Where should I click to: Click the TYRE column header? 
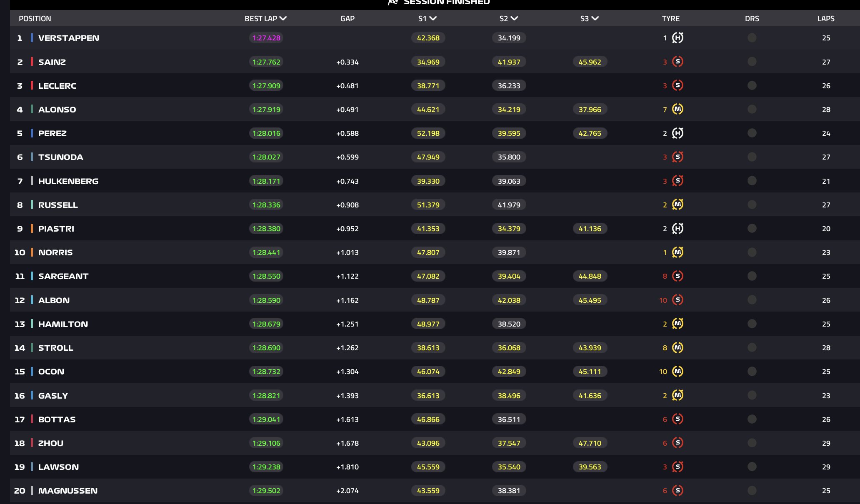pos(670,18)
